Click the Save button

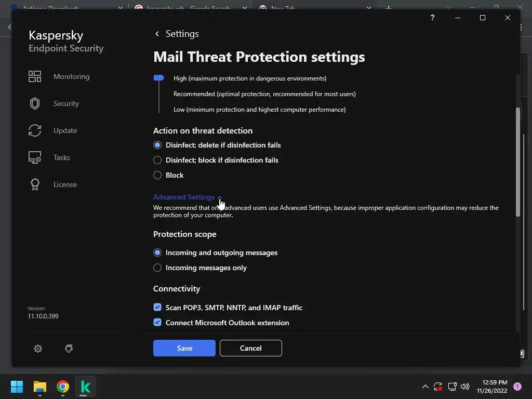(184, 348)
